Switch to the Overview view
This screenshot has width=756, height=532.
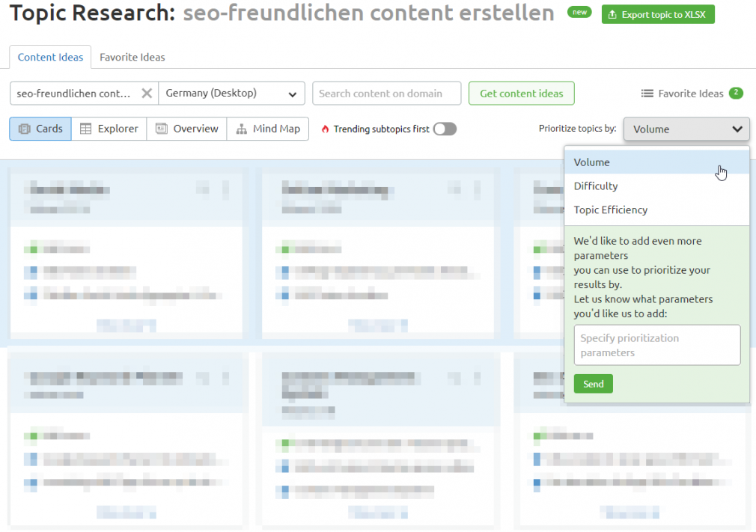(186, 129)
